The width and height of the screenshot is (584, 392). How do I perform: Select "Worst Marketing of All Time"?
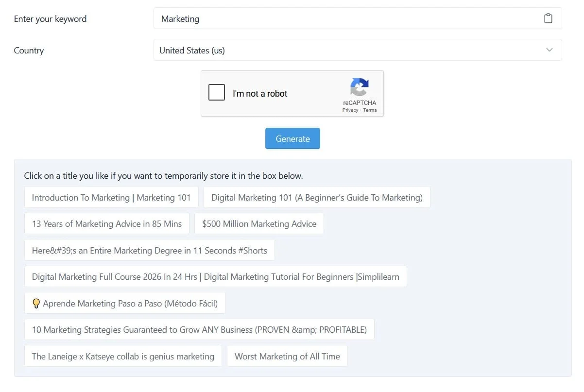[287, 356]
